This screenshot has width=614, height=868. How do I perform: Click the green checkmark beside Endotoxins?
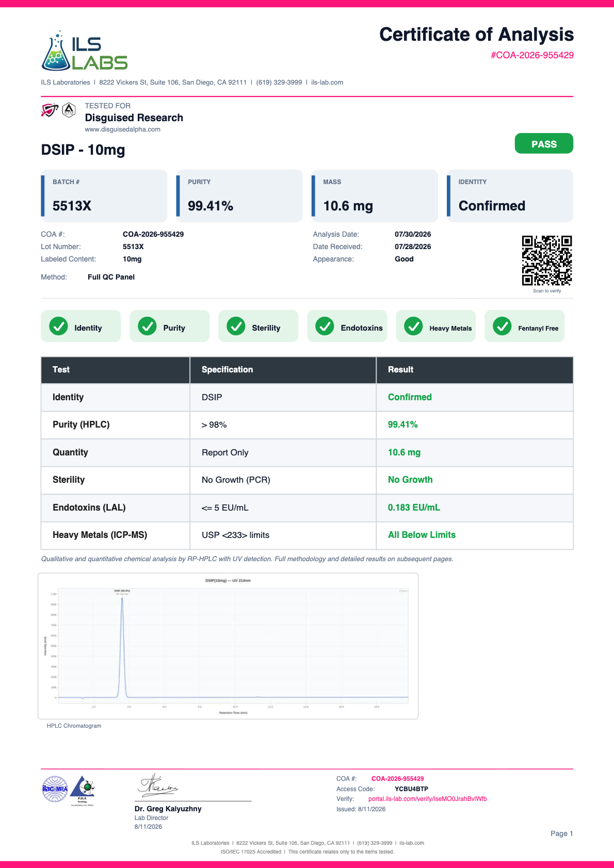pyautogui.click(x=325, y=326)
